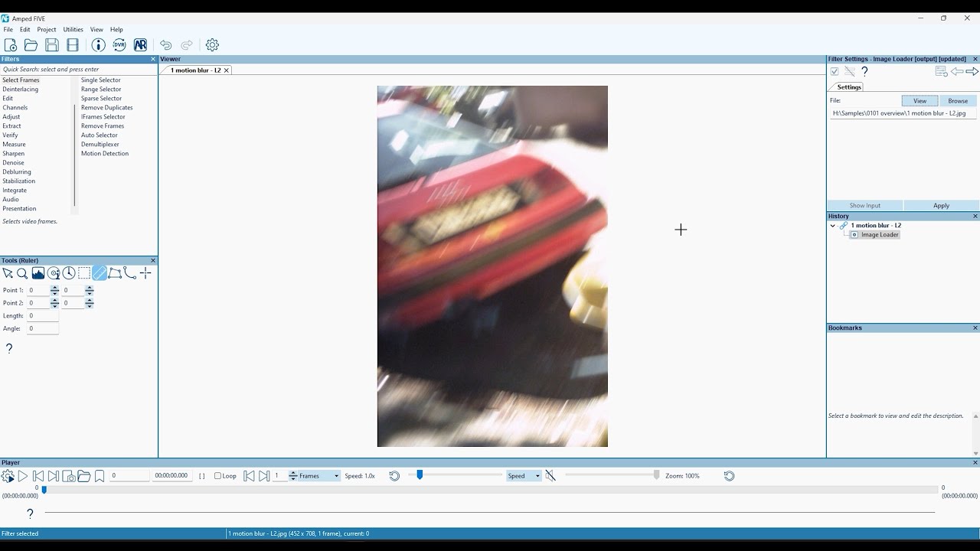Open file info circular 'i' icon
This screenshot has height=551, width=980.
pyautogui.click(x=99, y=45)
